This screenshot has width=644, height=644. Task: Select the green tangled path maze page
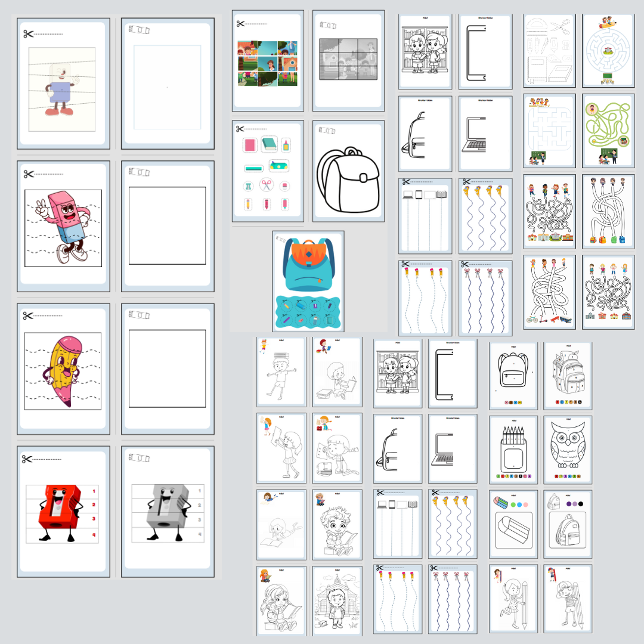(x=608, y=131)
